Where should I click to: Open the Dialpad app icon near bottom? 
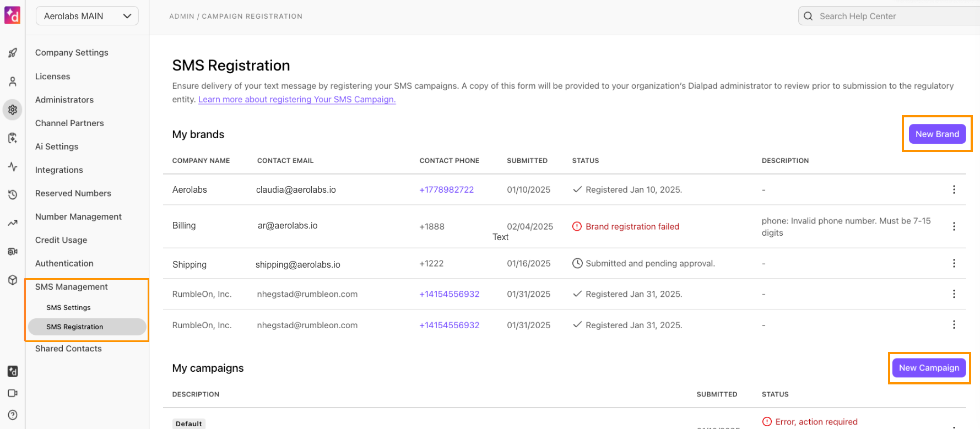tap(13, 371)
